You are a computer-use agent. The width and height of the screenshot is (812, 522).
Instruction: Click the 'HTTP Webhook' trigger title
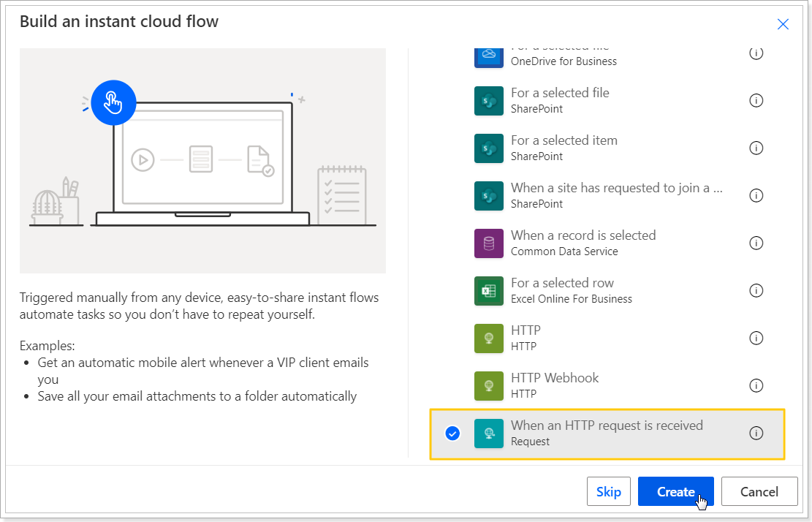click(555, 378)
